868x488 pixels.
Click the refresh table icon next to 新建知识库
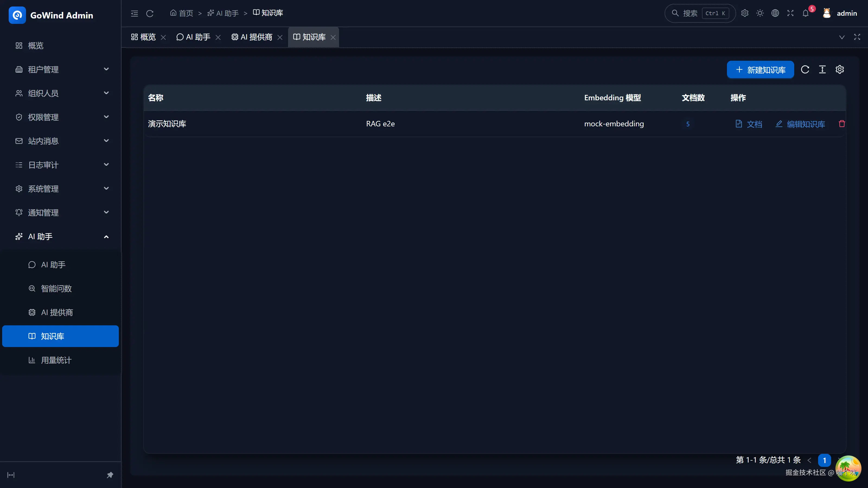pyautogui.click(x=805, y=69)
